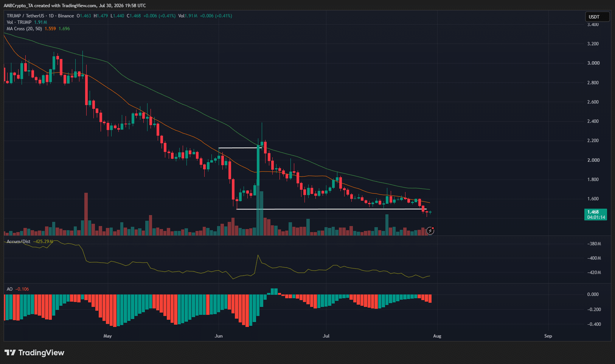Image resolution: width=615 pixels, height=364 pixels.
Task: Click the May date axis label
Action: tap(108, 336)
